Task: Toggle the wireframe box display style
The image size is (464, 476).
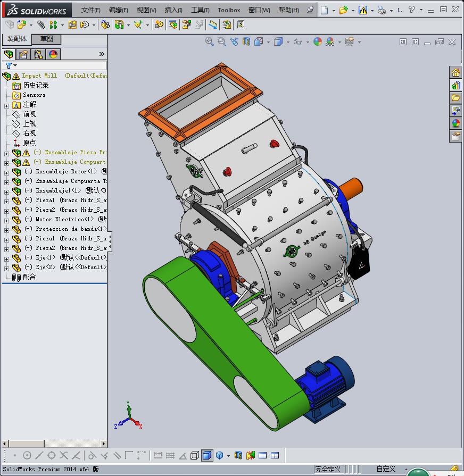Action: (x=195, y=455)
